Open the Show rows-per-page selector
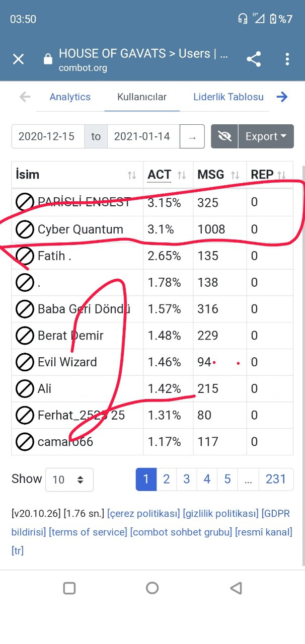The height and width of the screenshot is (644, 305). pyautogui.click(x=69, y=479)
